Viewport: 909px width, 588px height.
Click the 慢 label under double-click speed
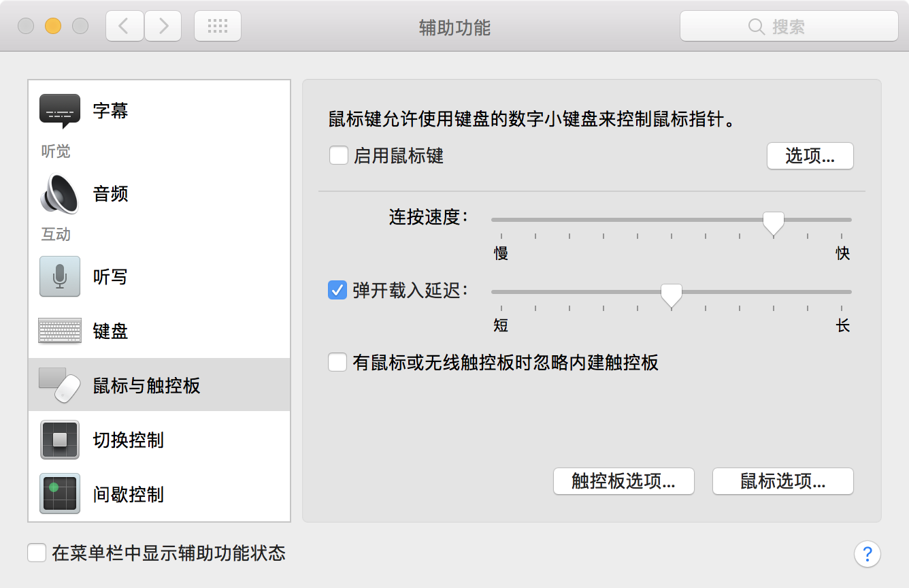[501, 254]
